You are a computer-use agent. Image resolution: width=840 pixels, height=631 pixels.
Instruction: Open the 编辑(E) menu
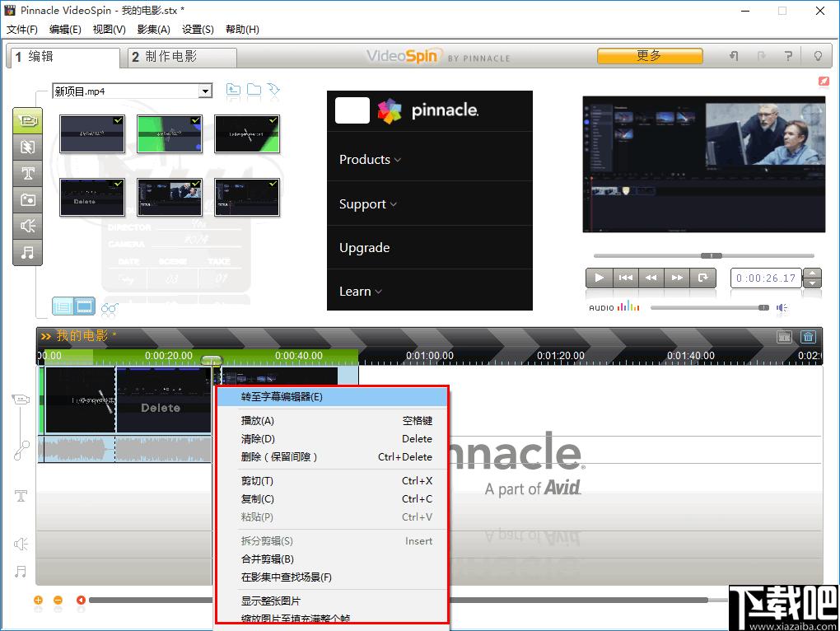point(65,29)
